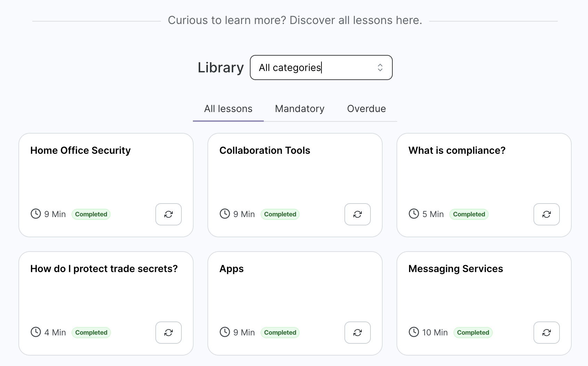The image size is (588, 366).
Task: Open the Overdue lessons tab
Action: point(366,109)
